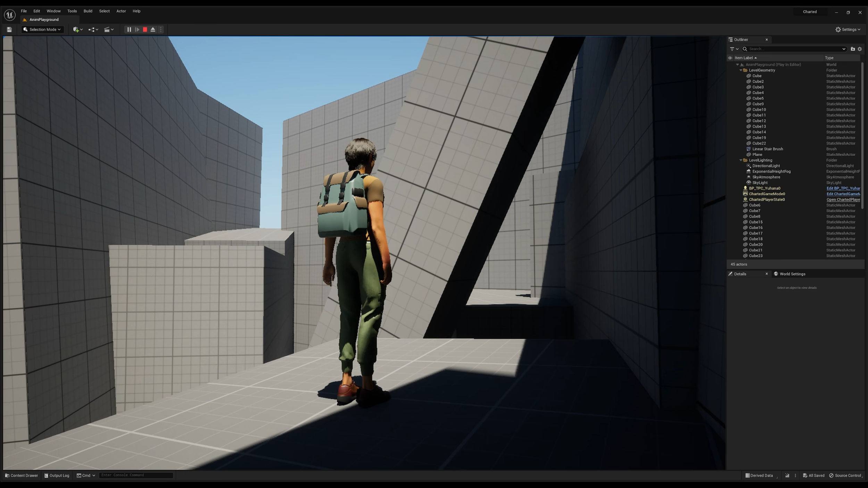Sort the Outliner by the Item Label column

(744, 58)
